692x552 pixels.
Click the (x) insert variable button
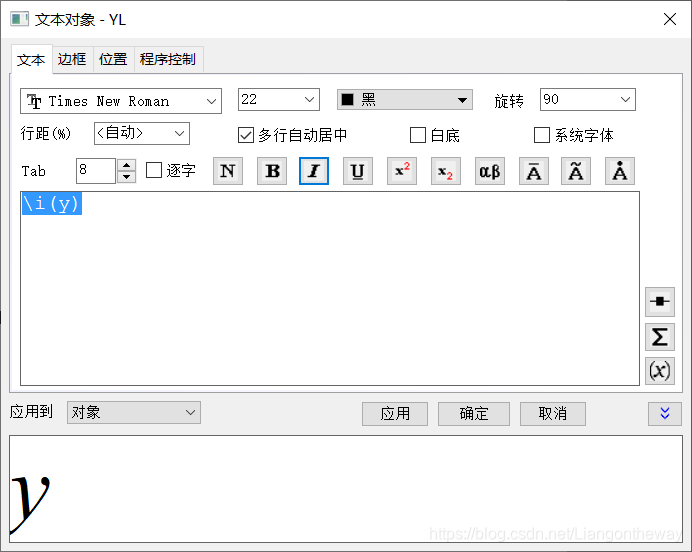coord(660,371)
